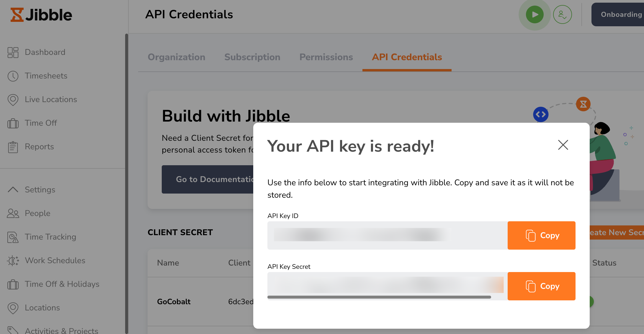Select the Locations icon

13,308
